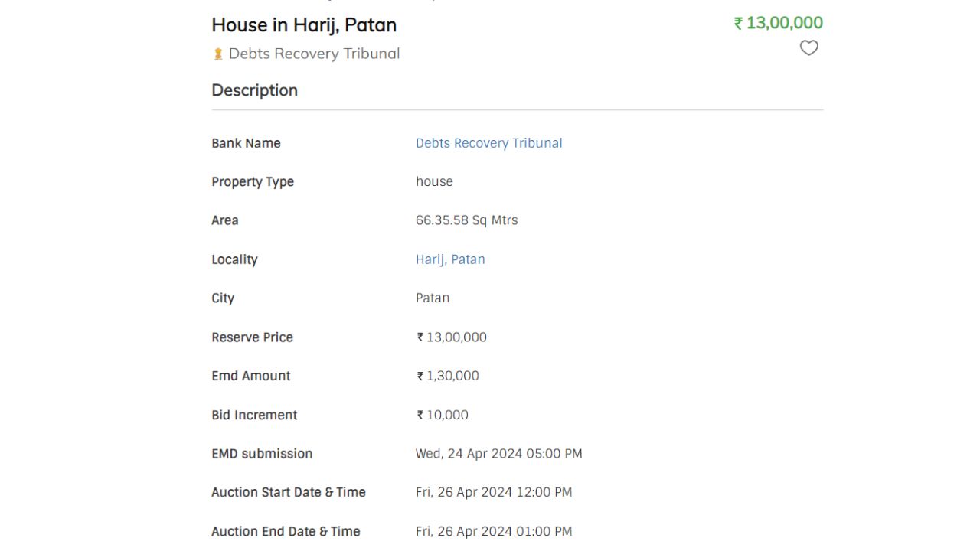Viewport: 980px width, 551px height.
Task: Click the Area label
Action: pyautogui.click(x=225, y=220)
